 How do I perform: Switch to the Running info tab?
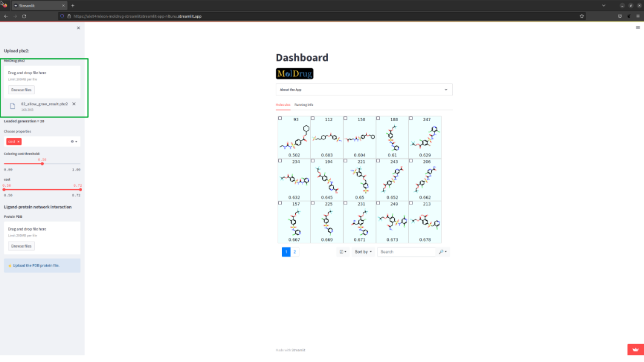304,105
